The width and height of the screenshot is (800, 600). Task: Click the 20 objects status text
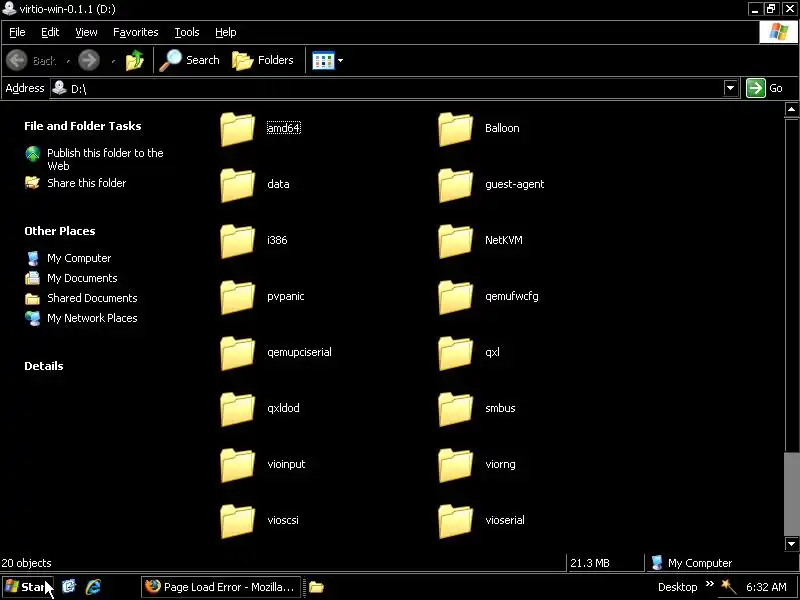pos(27,563)
